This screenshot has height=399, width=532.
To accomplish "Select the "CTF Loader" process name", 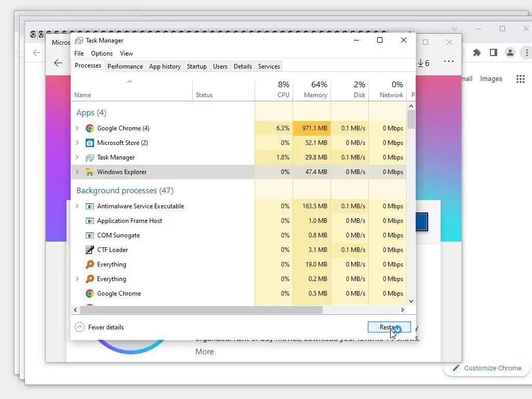I will point(113,250).
